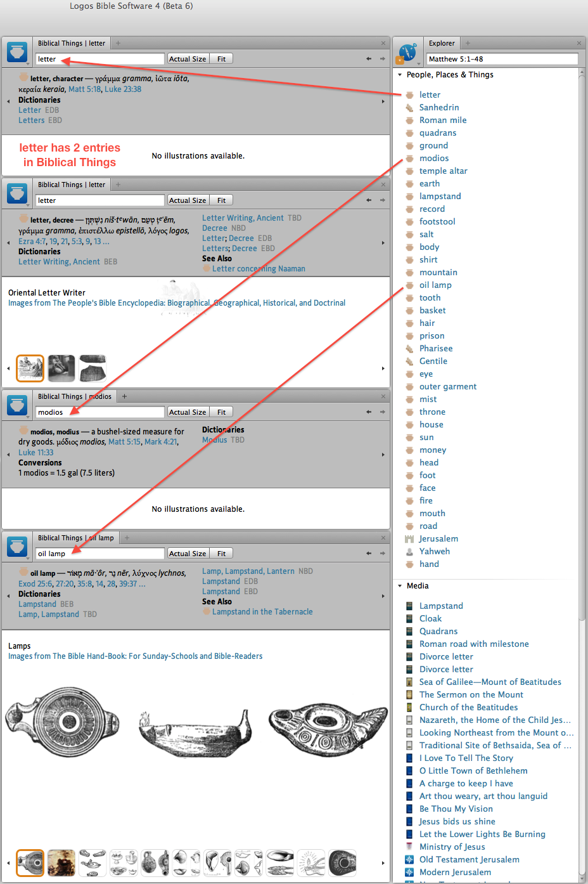This screenshot has height=884, width=588.
Task: Click the back arrow in the top letter panel
Action: click(x=369, y=59)
